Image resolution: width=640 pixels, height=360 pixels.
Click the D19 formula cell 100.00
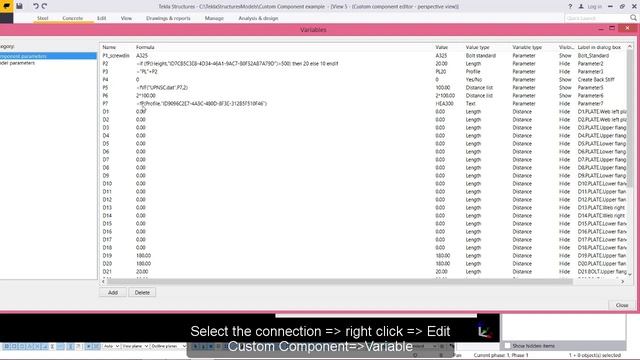[x=143, y=256]
